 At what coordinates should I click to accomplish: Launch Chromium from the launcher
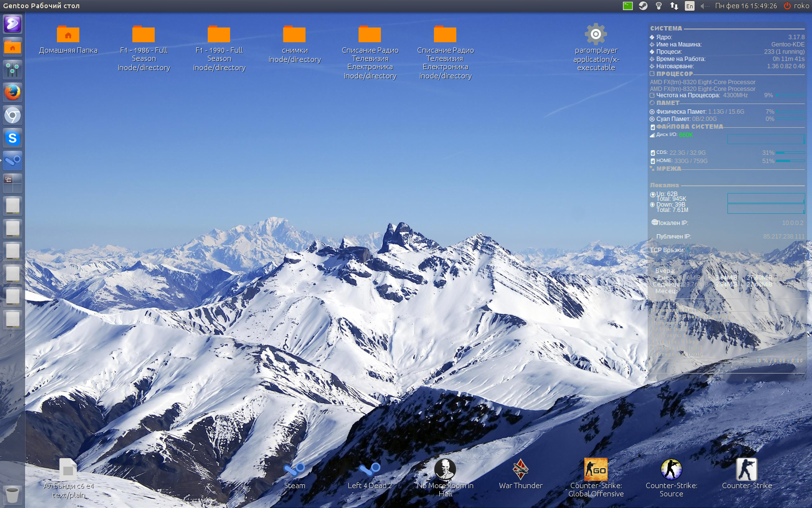pyautogui.click(x=13, y=115)
